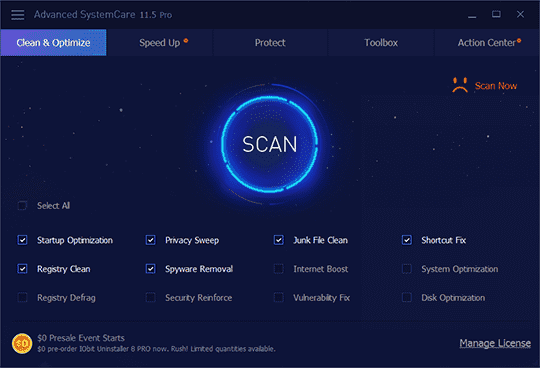
Task: Uncheck Startup Optimization
Action: pos(22,240)
